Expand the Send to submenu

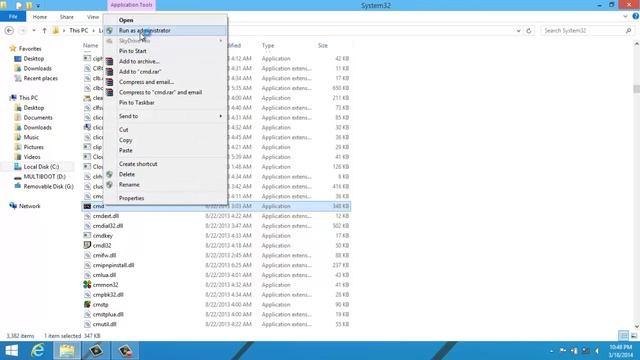click(165, 116)
